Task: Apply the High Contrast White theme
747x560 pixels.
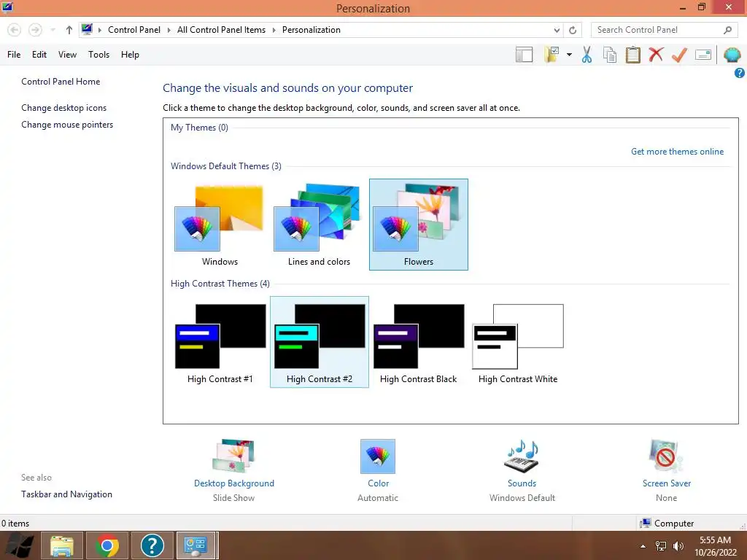Action: pyautogui.click(x=518, y=343)
